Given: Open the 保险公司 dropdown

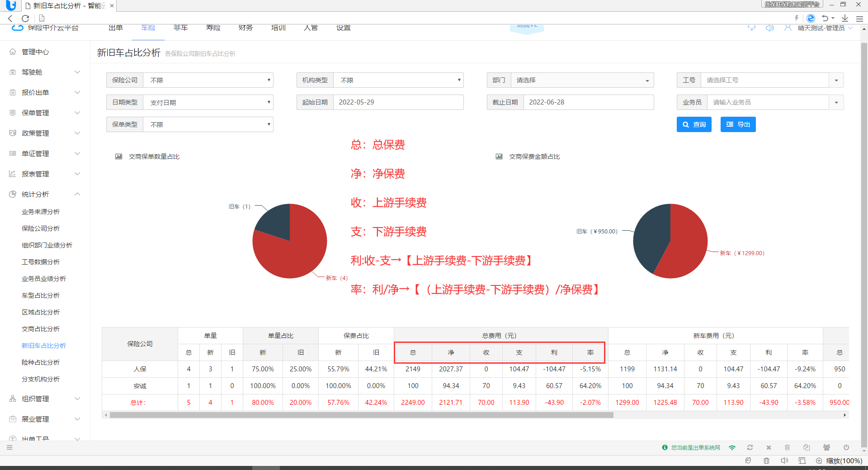Looking at the screenshot, I should pos(208,80).
